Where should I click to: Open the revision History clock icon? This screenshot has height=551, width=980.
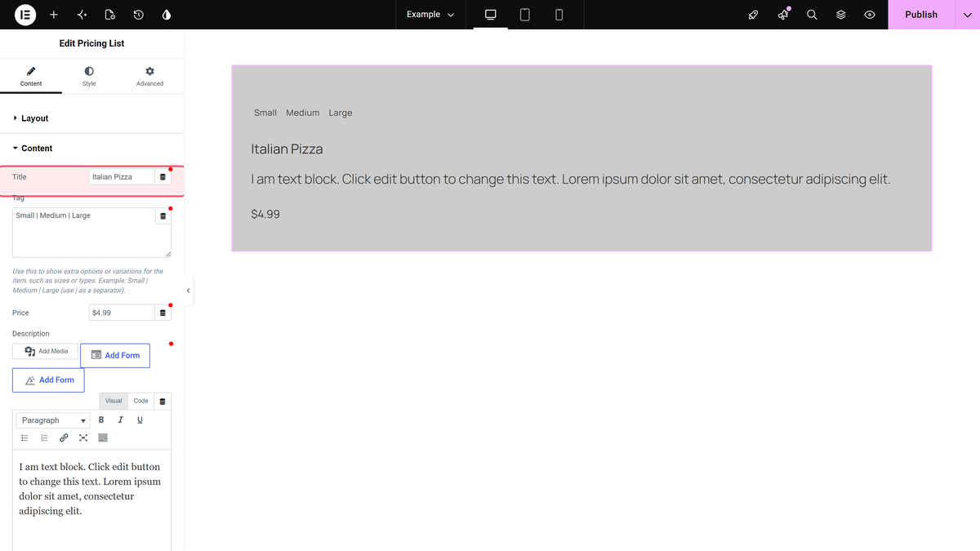pos(139,15)
